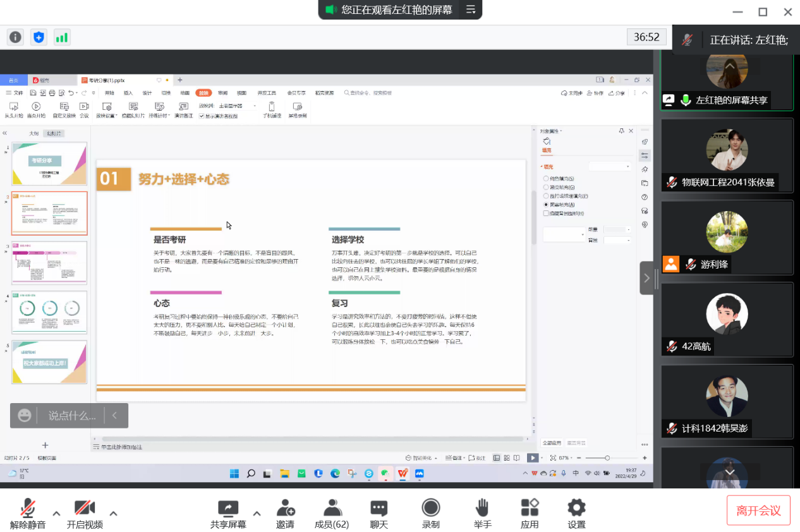Open the 邀请 invite icon
The height and width of the screenshot is (532, 800).
285,513
